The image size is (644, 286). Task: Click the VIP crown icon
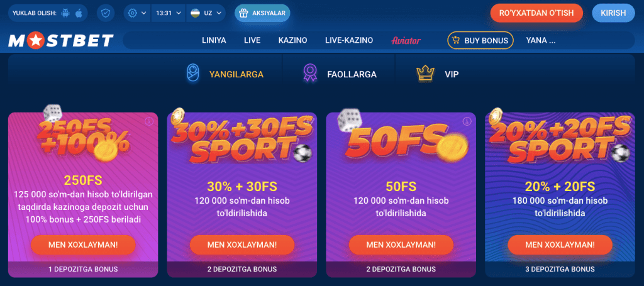[x=426, y=74]
